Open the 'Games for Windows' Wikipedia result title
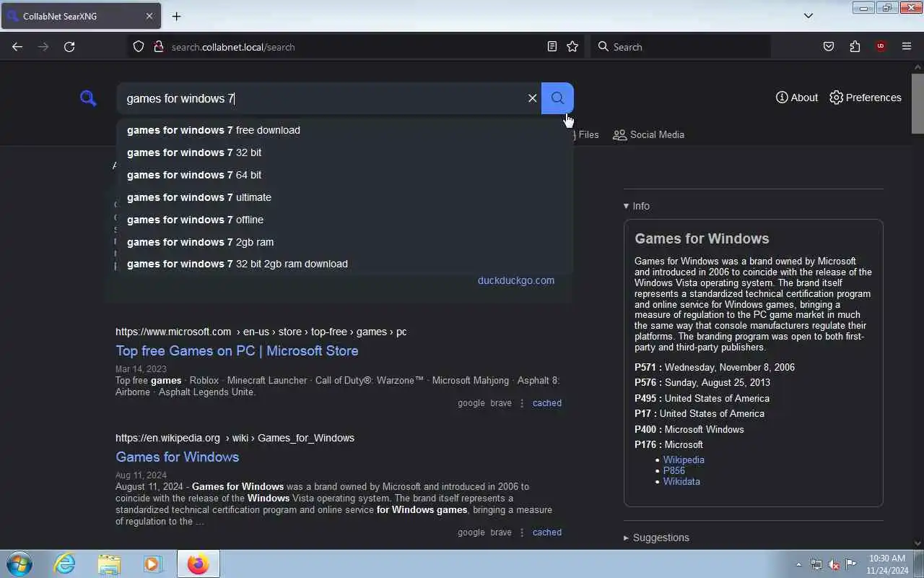924x578 pixels. (x=177, y=457)
